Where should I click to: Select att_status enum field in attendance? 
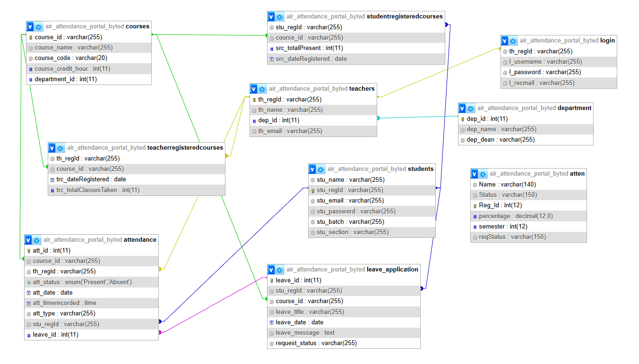coord(92,282)
